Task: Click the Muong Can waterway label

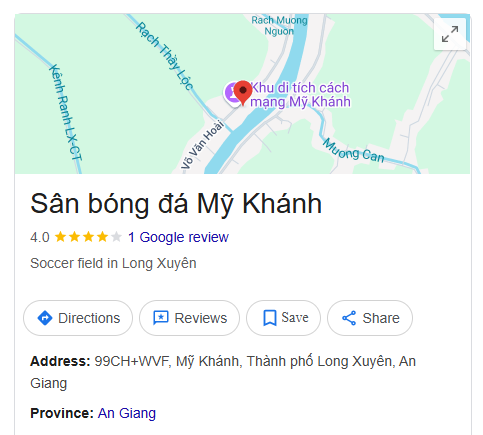Action: (354, 151)
